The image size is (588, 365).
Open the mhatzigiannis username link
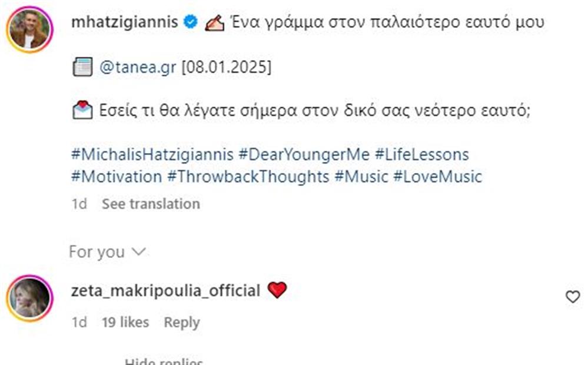click(127, 22)
